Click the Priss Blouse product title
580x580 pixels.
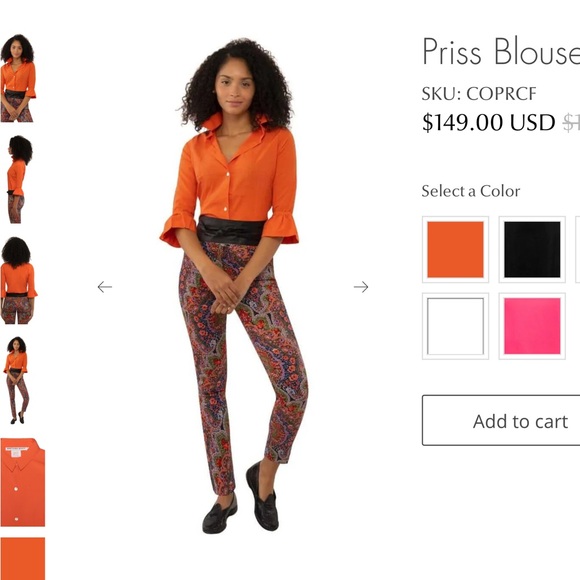501,51
